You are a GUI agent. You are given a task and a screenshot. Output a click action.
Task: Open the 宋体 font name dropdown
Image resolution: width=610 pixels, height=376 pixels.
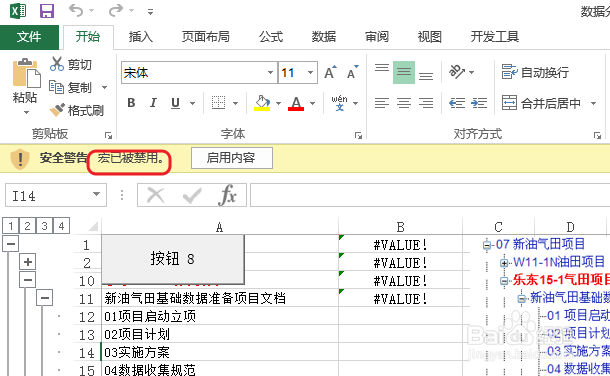click(270, 73)
